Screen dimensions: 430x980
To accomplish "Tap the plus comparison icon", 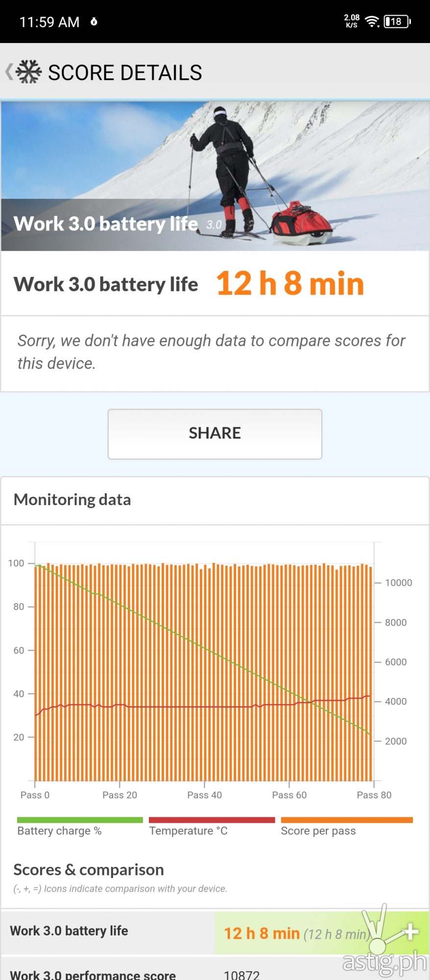I will click(411, 931).
